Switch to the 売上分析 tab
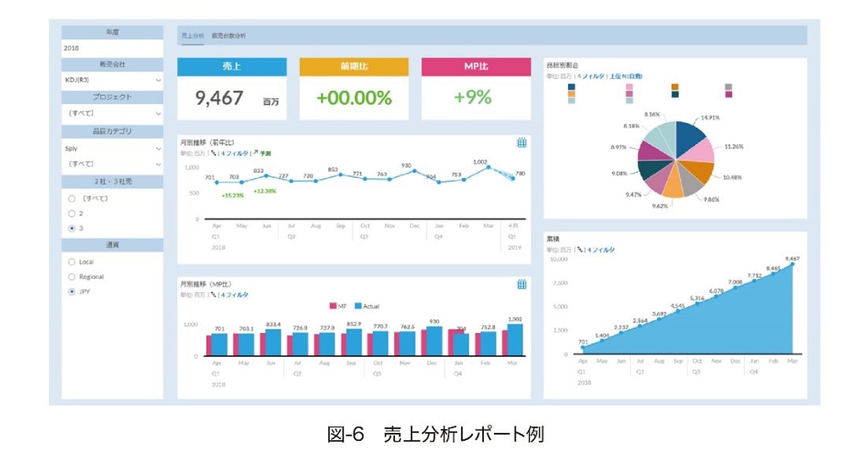 click(191, 36)
